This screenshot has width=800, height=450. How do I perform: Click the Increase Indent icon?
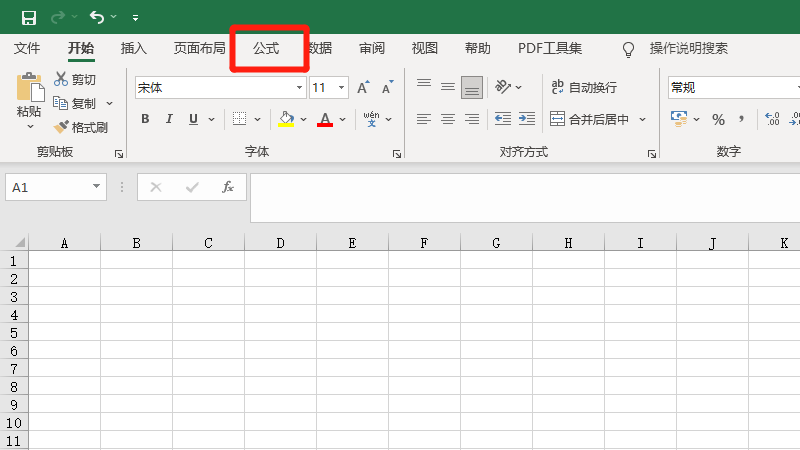pos(524,119)
